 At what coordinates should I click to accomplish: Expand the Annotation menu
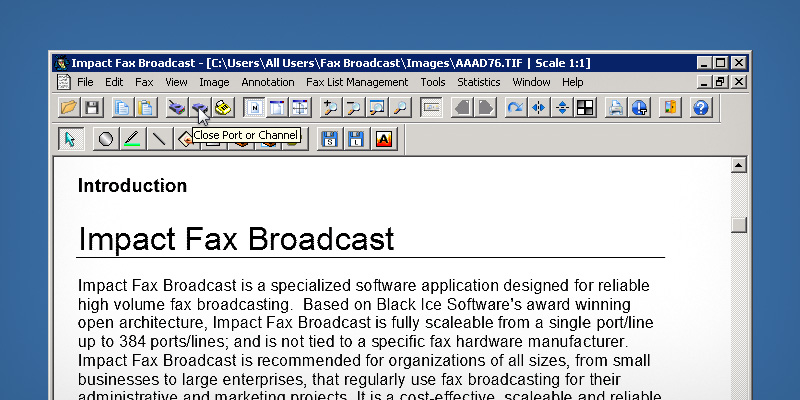(268, 82)
